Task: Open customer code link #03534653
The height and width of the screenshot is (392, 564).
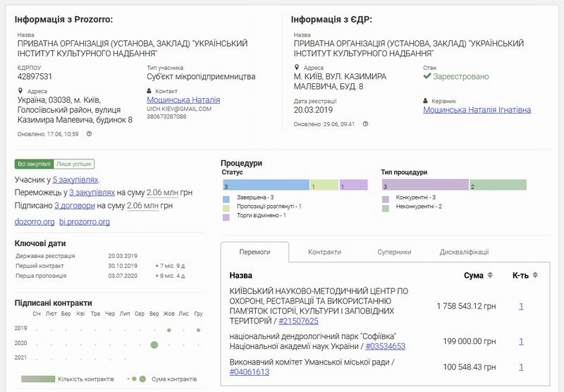Action: [x=385, y=346]
